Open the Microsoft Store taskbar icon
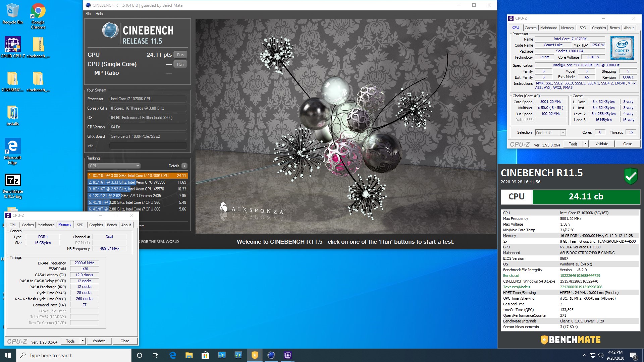The height and width of the screenshot is (362, 644). (x=205, y=355)
